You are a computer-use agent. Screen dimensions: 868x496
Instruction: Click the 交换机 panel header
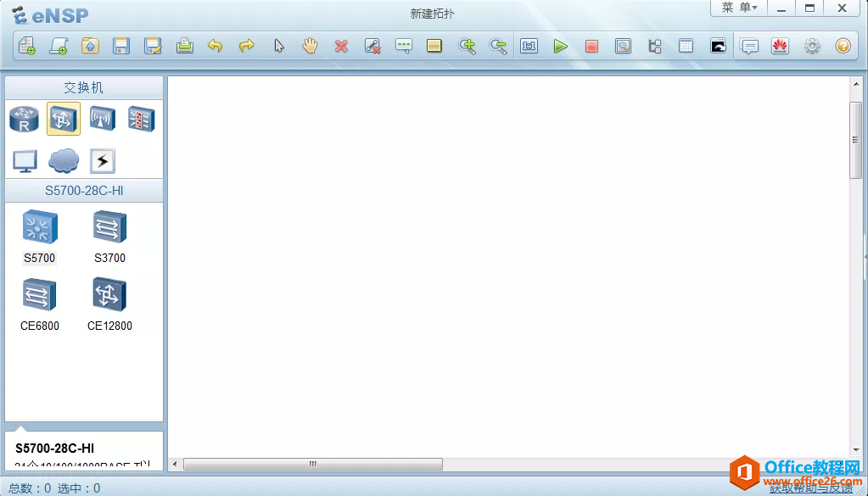[84, 87]
